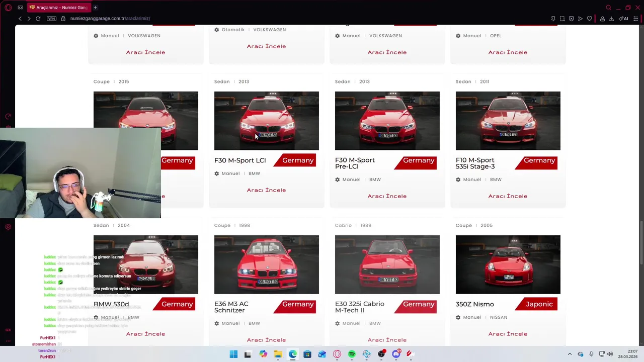Screen dimensions: 644x362
Task: Click the E36 M3 AC Schnitzer thumbnail
Action: click(x=267, y=264)
